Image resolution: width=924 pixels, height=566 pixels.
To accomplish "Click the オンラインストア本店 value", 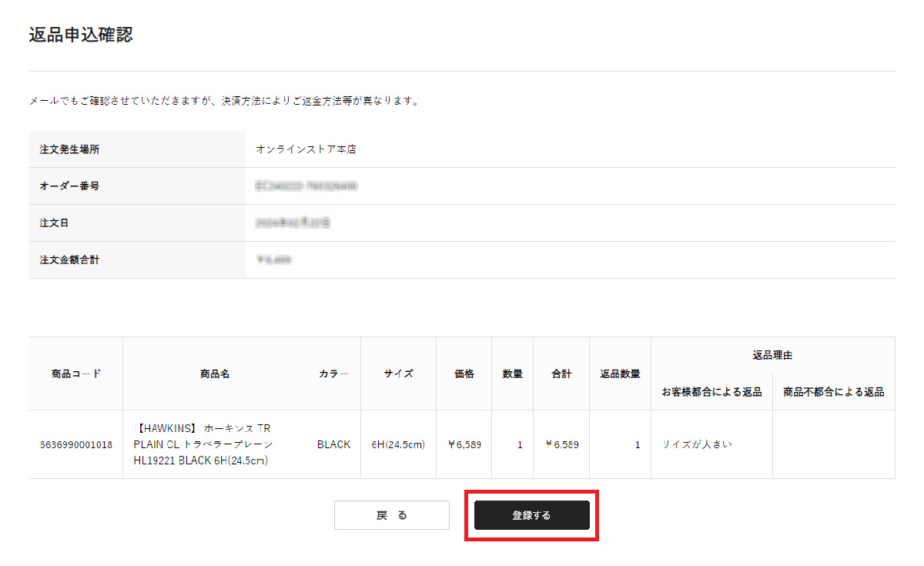I will 306,149.
